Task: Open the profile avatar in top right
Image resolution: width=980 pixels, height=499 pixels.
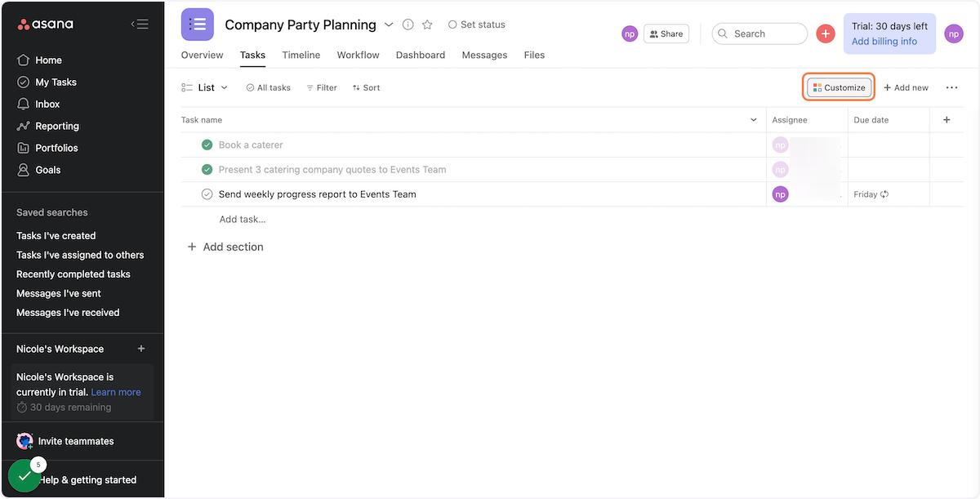Action: coord(954,33)
